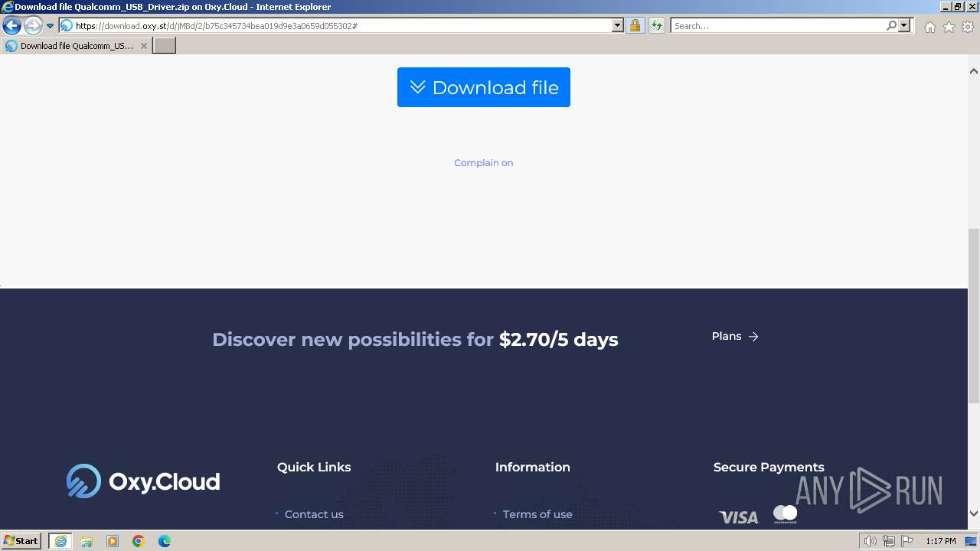Click the Quick Links heading

(x=314, y=467)
